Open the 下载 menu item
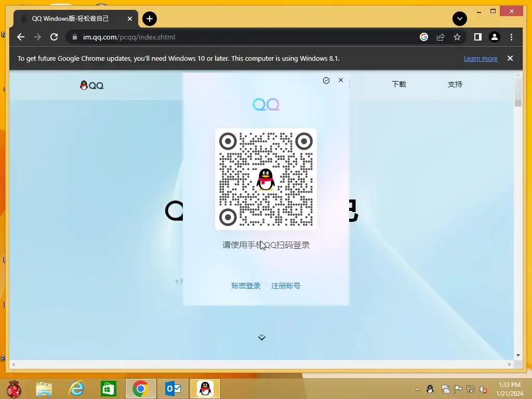The image size is (532, 399). pos(399,84)
